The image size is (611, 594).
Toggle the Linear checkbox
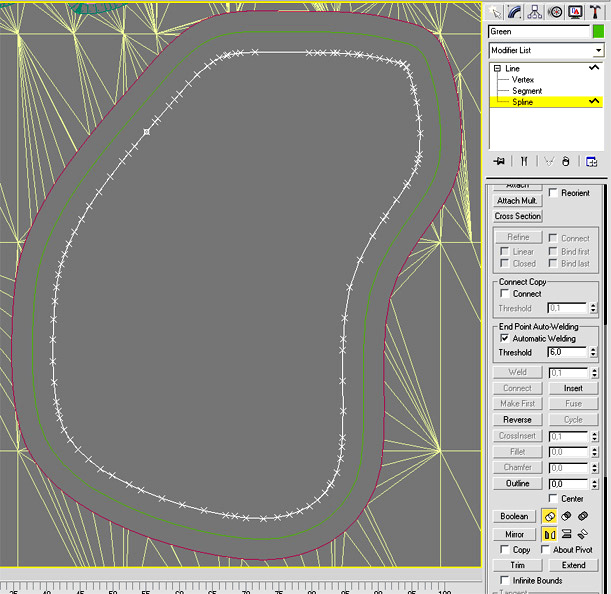pyautogui.click(x=504, y=251)
